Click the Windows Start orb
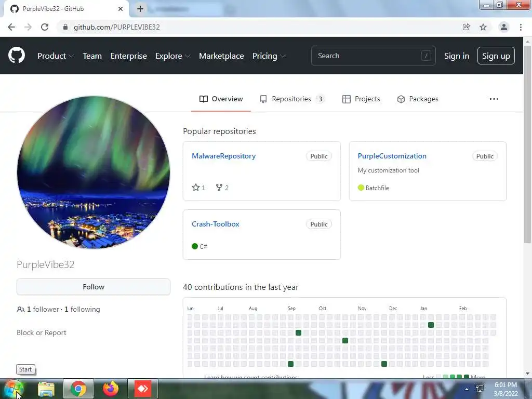Screen dimensions: 532x399 point(14,389)
